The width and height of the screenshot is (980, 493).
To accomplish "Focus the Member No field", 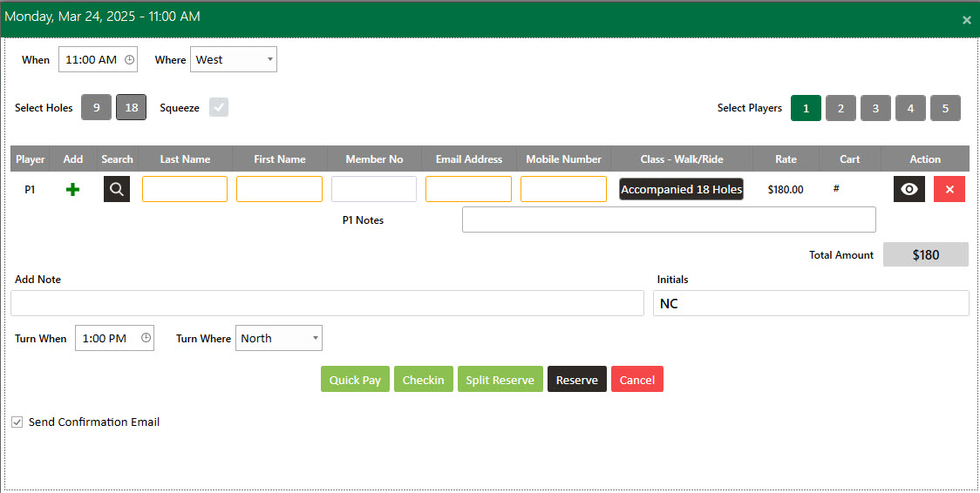I will (x=374, y=189).
